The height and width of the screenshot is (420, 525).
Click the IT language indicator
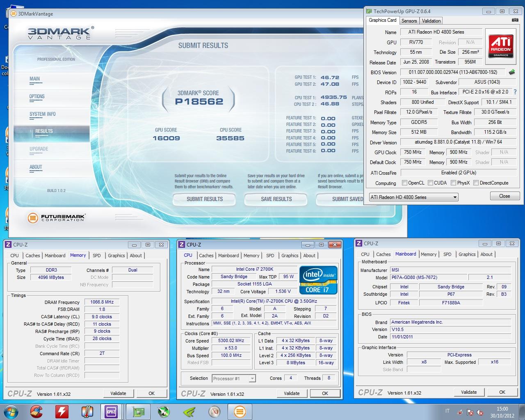point(447,411)
